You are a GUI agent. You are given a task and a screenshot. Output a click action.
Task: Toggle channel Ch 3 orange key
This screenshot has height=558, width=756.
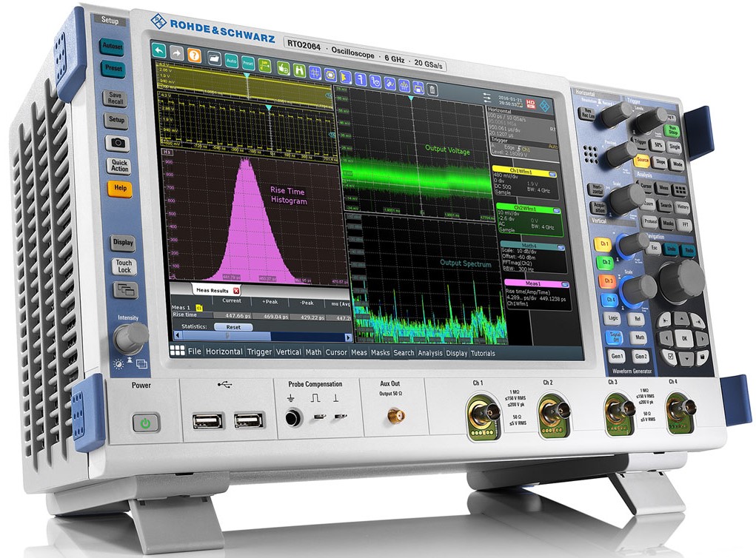click(609, 280)
